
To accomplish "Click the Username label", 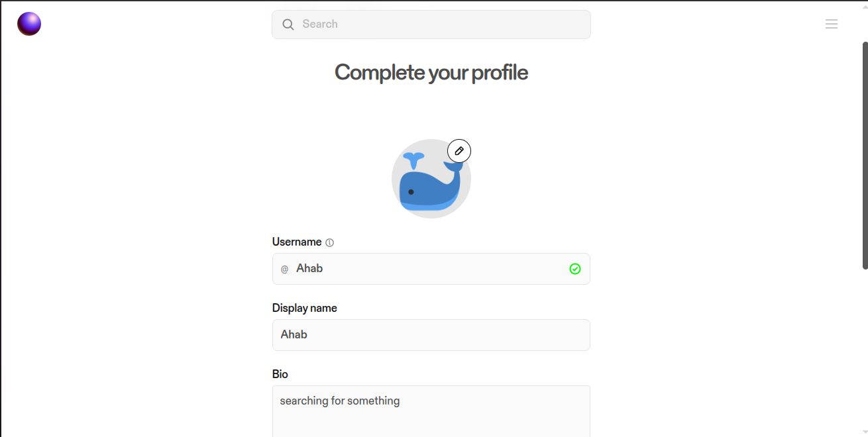I will point(297,242).
